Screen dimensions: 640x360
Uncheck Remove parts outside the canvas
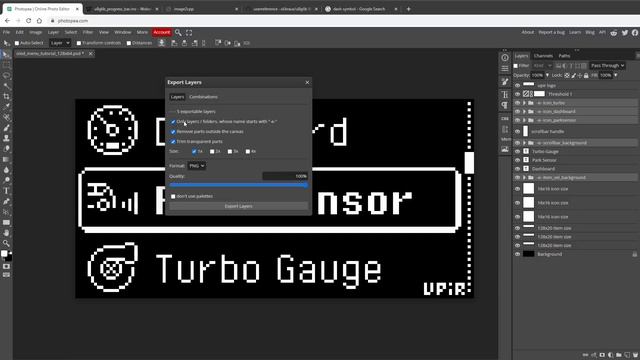(173, 132)
